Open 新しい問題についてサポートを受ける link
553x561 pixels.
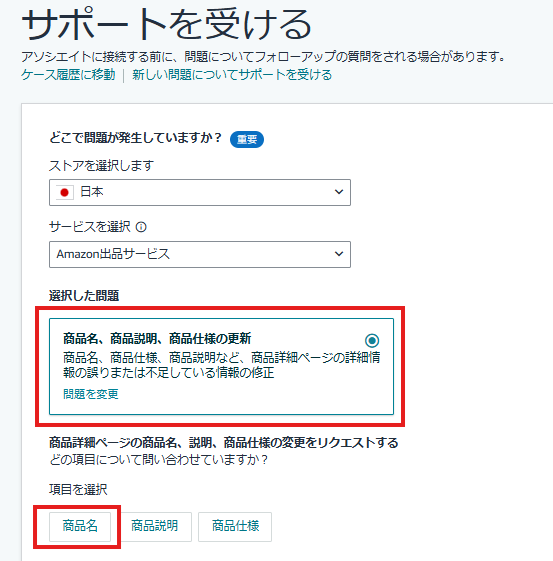click(x=232, y=75)
